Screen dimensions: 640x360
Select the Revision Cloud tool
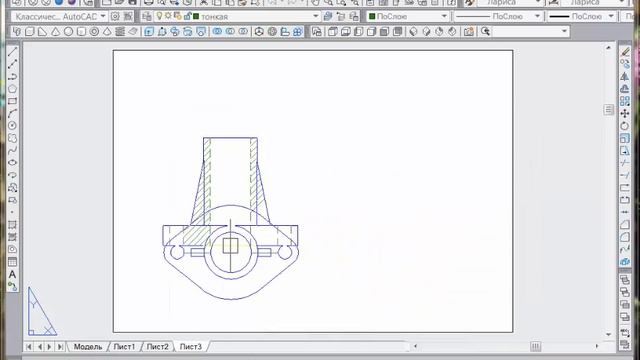click(x=12, y=138)
